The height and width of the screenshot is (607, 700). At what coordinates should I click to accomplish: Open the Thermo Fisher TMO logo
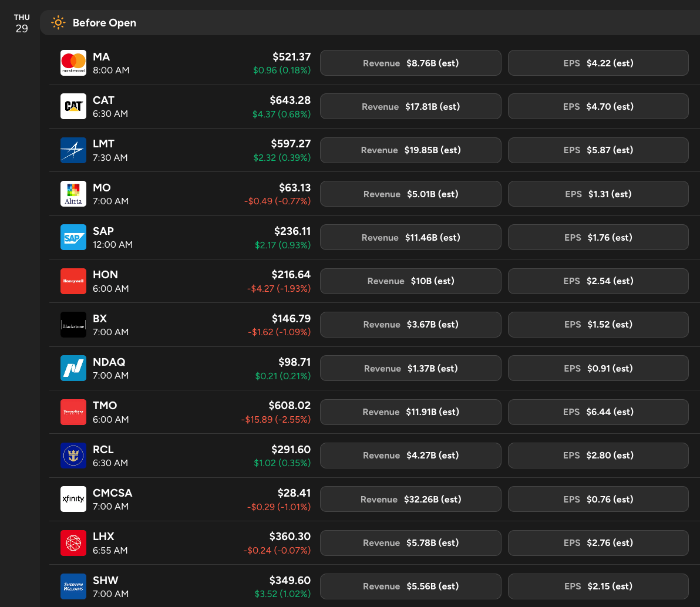tap(73, 412)
